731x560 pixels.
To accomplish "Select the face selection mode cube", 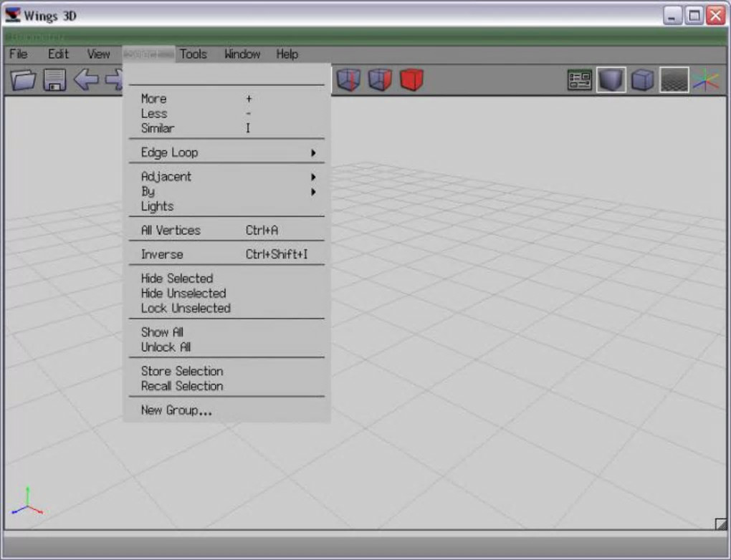I will pyautogui.click(x=380, y=79).
